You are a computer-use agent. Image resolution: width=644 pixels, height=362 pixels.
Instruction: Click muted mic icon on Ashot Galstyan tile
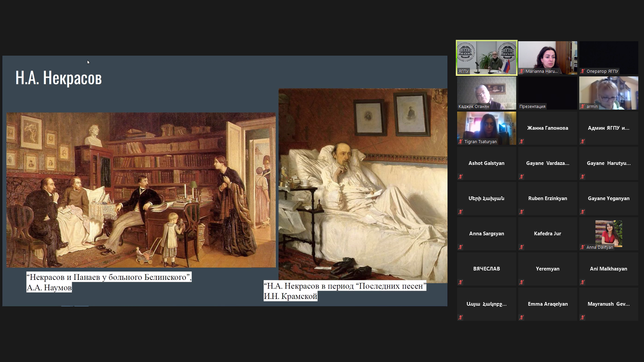tap(461, 177)
